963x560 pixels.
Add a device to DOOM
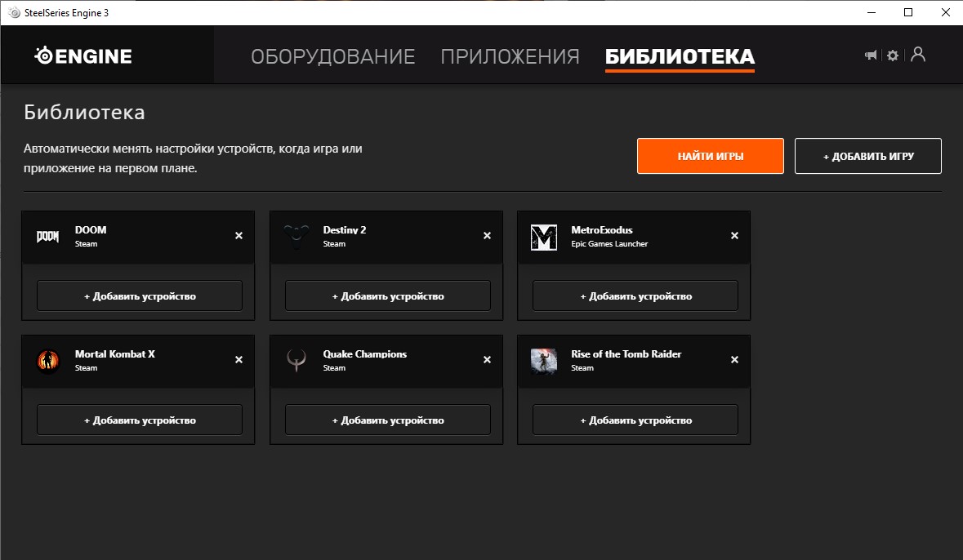140,296
